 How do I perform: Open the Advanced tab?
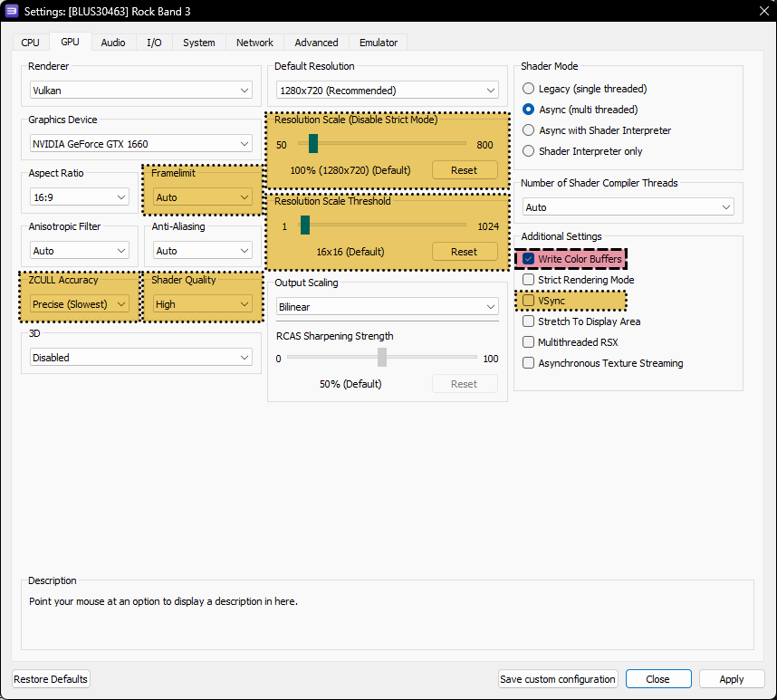click(x=316, y=43)
